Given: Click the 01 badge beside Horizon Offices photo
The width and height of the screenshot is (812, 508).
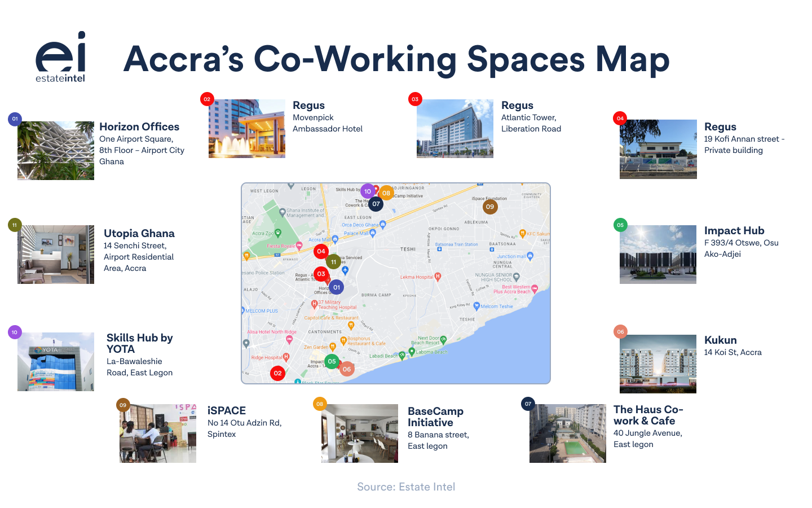Looking at the screenshot, I should pos(15,119).
